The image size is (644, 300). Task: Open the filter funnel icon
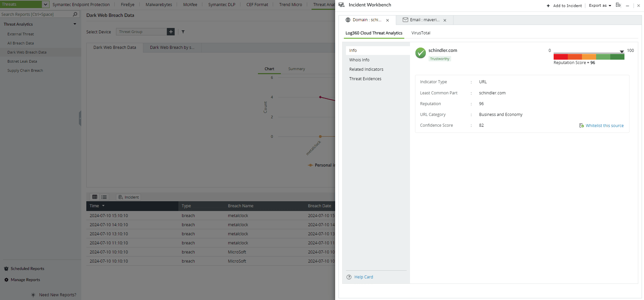[183, 32]
